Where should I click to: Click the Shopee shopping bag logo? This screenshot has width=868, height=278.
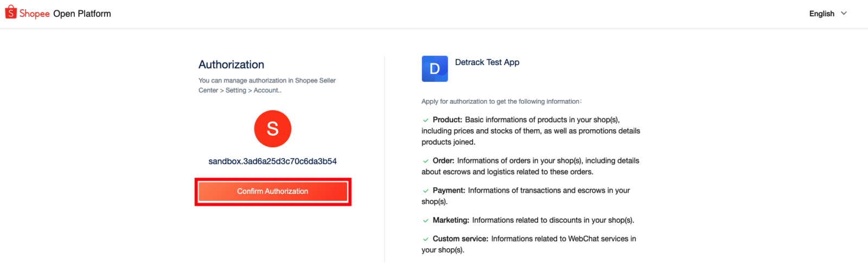(11, 12)
